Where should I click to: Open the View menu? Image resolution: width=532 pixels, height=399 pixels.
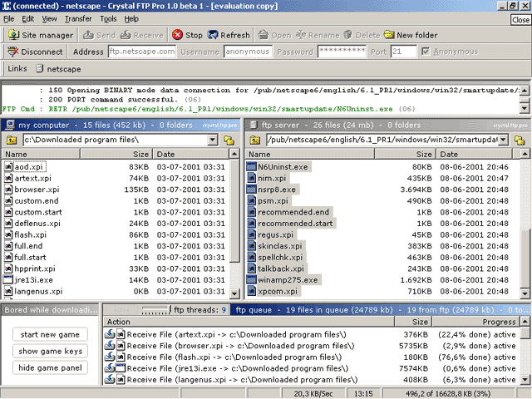pyautogui.click(x=49, y=18)
